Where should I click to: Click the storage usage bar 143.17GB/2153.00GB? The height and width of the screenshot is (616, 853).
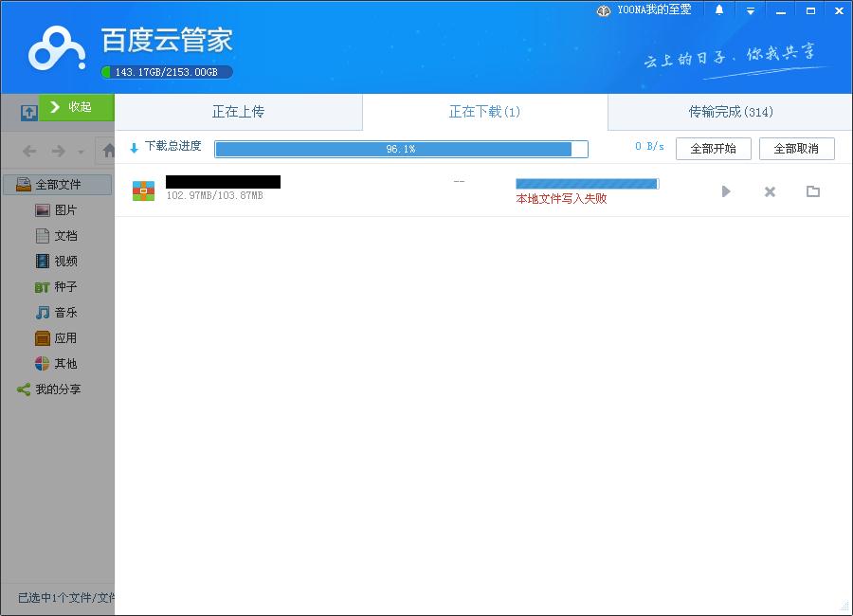(167, 72)
